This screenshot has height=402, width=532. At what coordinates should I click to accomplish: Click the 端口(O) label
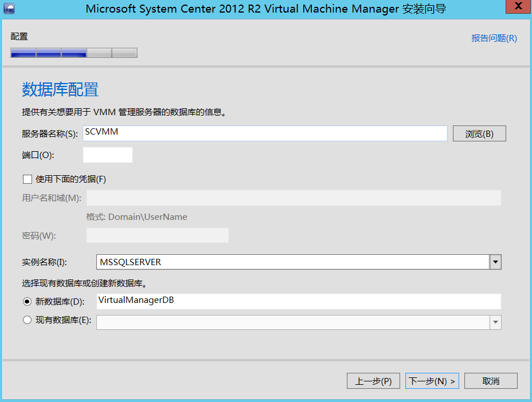[38, 155]
